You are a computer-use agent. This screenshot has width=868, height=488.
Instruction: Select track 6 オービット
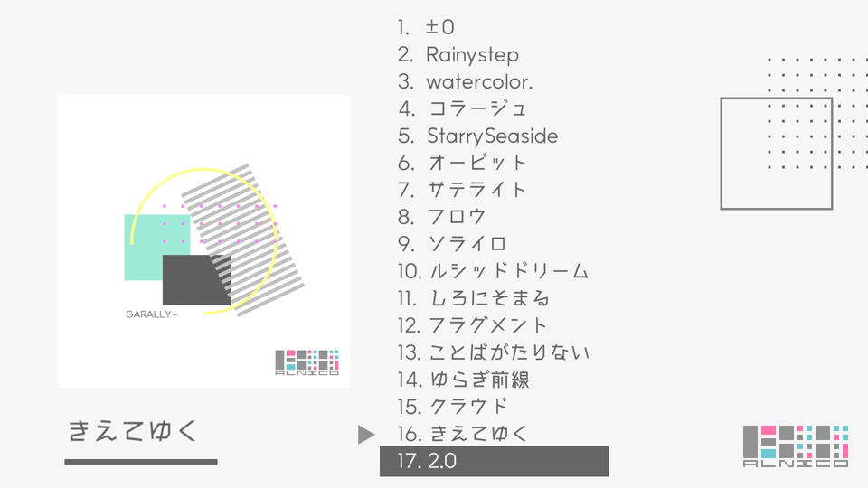[462, 163]
